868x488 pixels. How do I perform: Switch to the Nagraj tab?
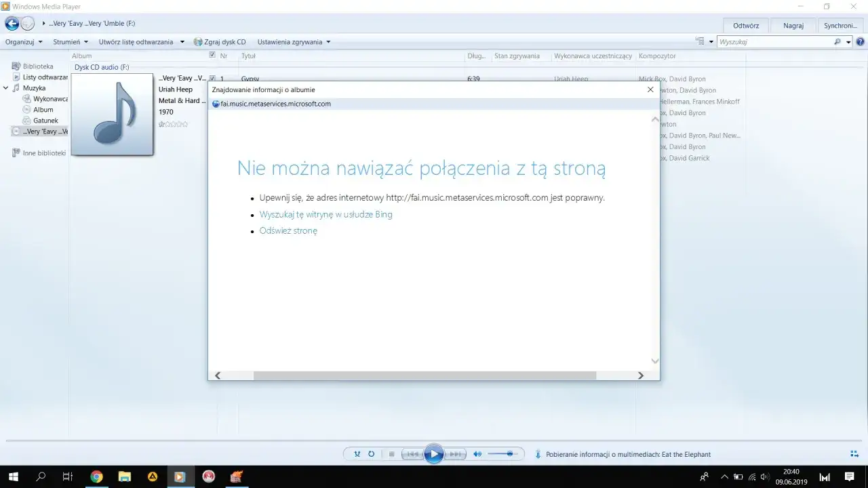[x=793, y=25]
